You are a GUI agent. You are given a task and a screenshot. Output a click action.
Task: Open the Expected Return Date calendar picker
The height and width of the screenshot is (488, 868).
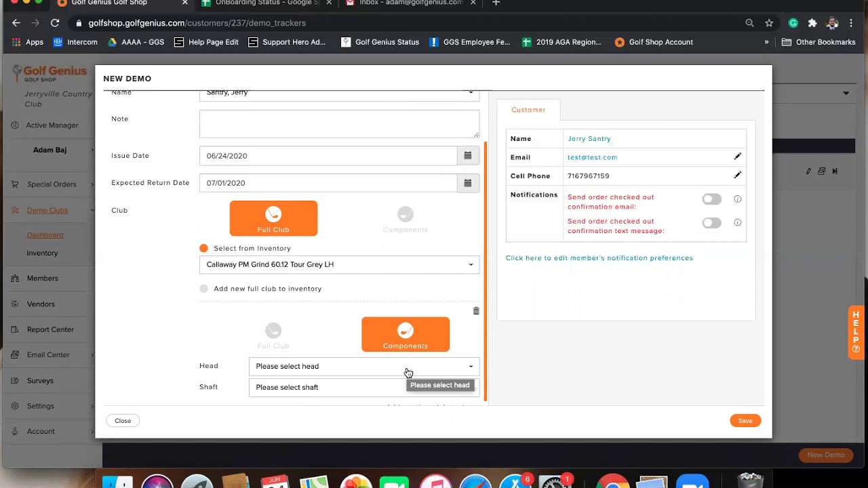tap(468, 183)
